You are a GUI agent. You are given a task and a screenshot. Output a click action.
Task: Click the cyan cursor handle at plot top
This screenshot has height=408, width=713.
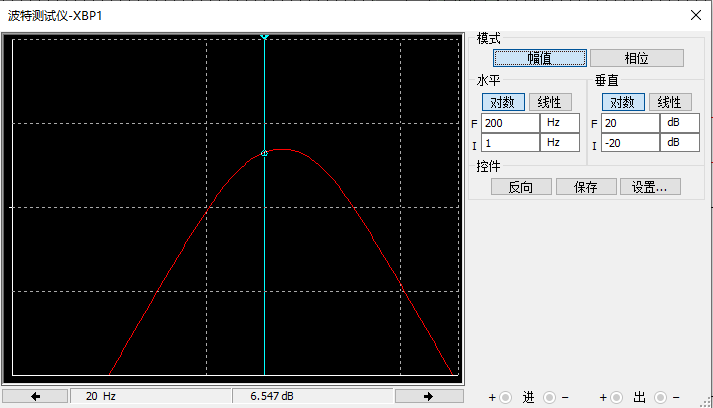click(264, 37)
